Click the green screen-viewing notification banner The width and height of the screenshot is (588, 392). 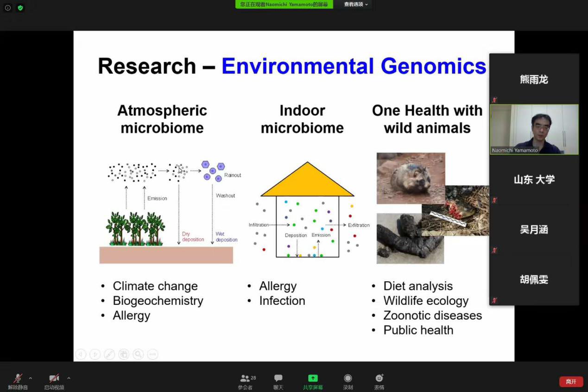(x=284, y=4)
